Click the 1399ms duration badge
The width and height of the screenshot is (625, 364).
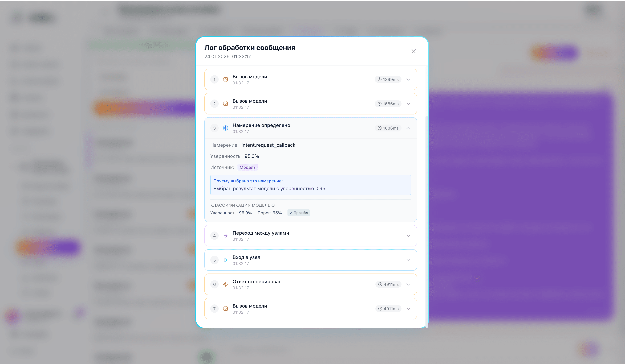[388, 79]
